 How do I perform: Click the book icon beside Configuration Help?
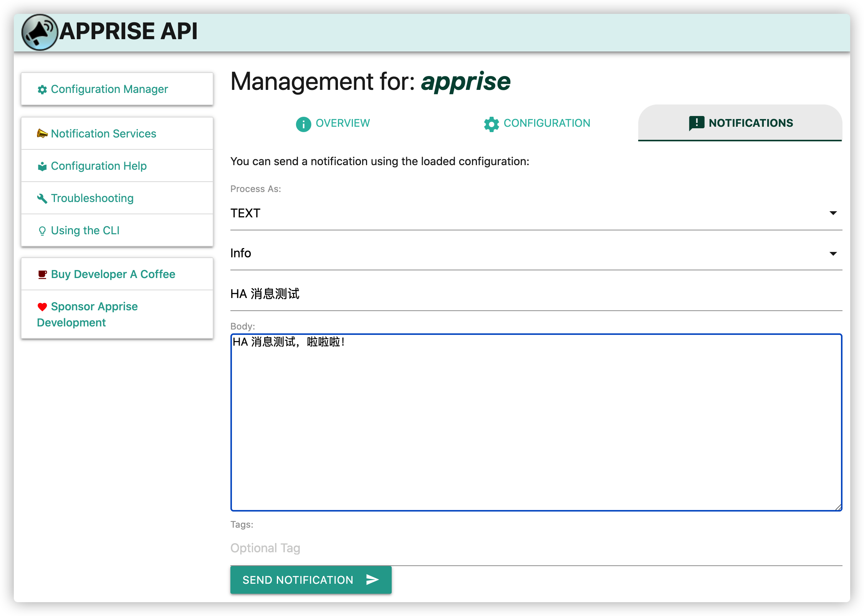pos(42,166)
